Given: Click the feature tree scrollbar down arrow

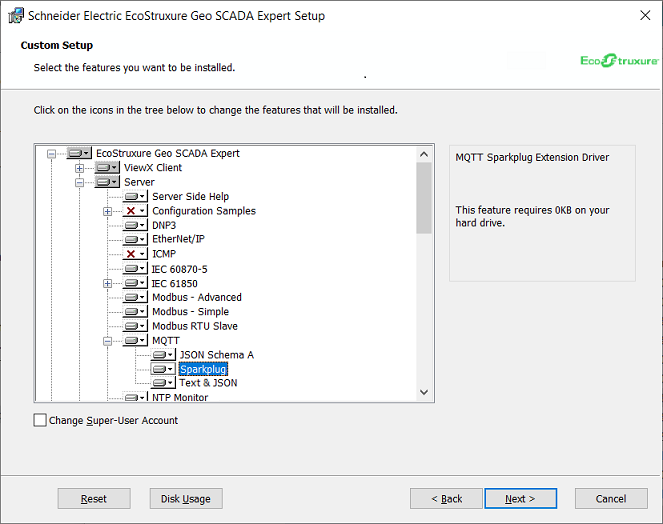Looking at the screenshot, I should tap(423, 392).
